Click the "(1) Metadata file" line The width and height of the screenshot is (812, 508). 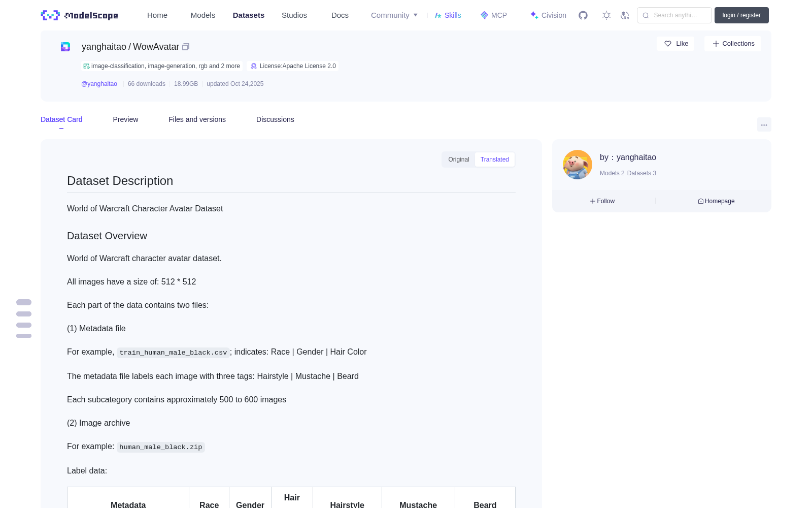(96, 328)
